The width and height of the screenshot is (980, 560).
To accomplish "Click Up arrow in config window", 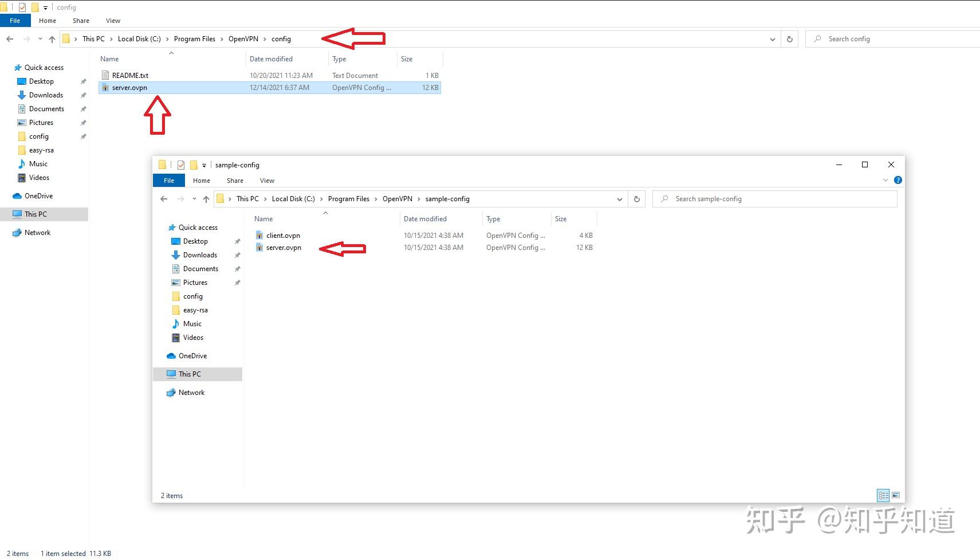I will tap(52, 39).
